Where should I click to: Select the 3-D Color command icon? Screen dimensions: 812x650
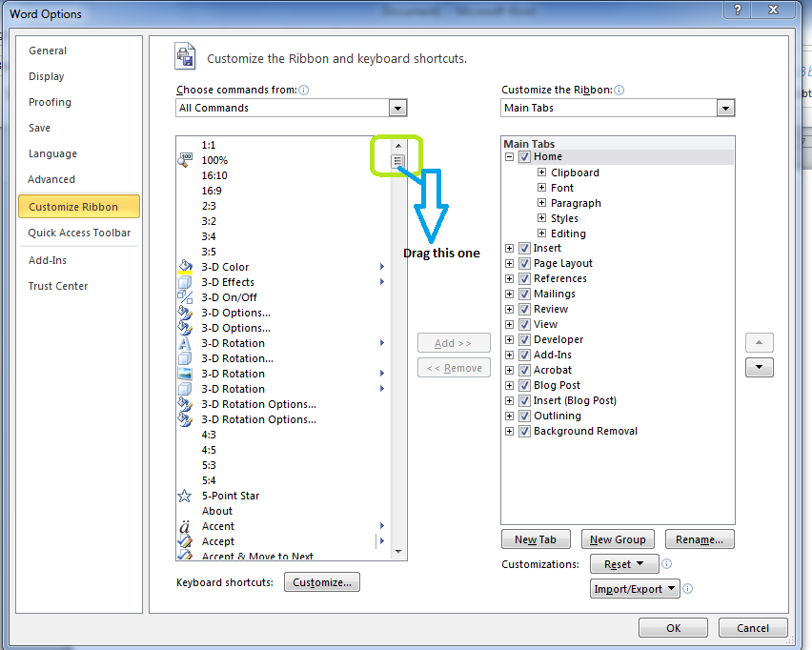point(184,267)
